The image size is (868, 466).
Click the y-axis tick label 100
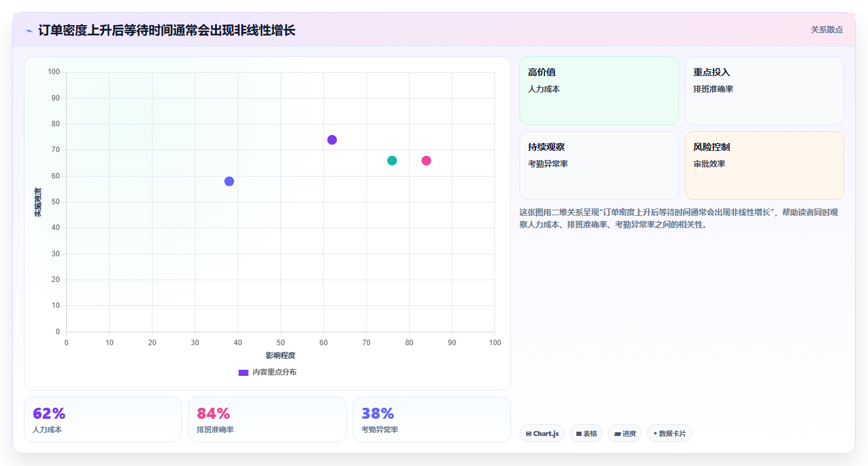pos(54,72)
